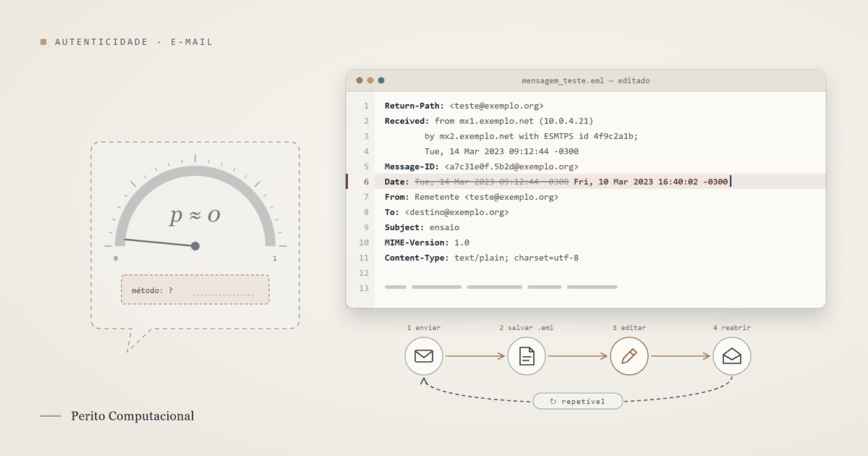Click the '3 editar' step label
This screenshot has width=868, height=456.
coord(629,328)
